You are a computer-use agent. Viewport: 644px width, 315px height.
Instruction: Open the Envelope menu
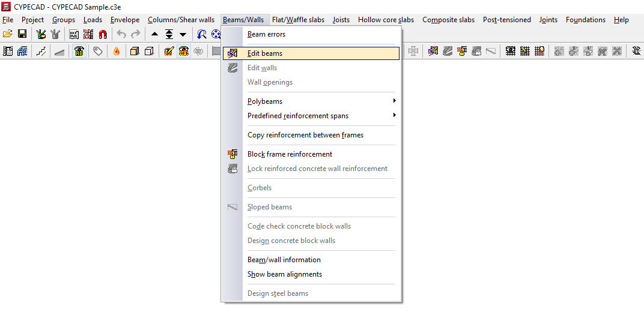tap(125, 20)
